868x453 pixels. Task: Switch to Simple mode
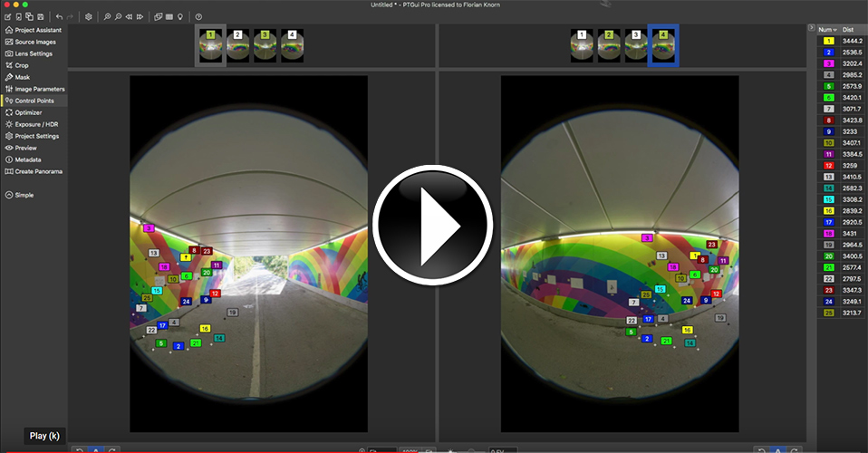pyautogui.click(x=19, y=195)
